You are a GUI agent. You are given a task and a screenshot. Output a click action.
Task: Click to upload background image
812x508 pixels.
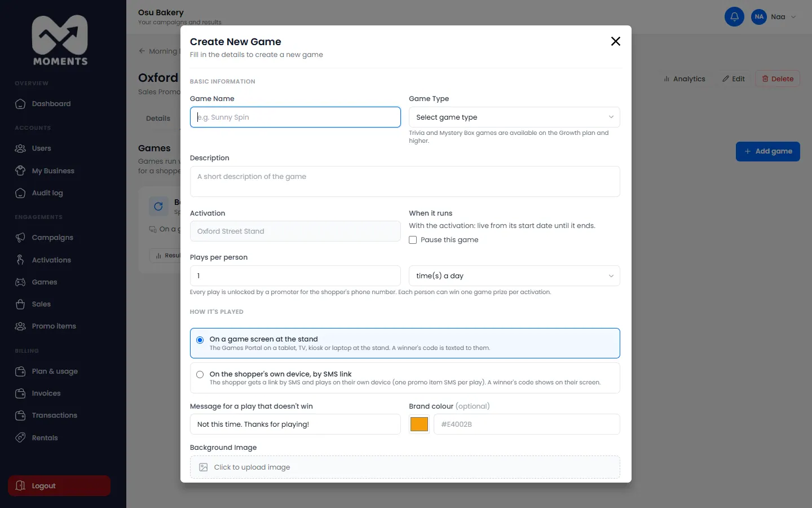(x=405, y=467)
